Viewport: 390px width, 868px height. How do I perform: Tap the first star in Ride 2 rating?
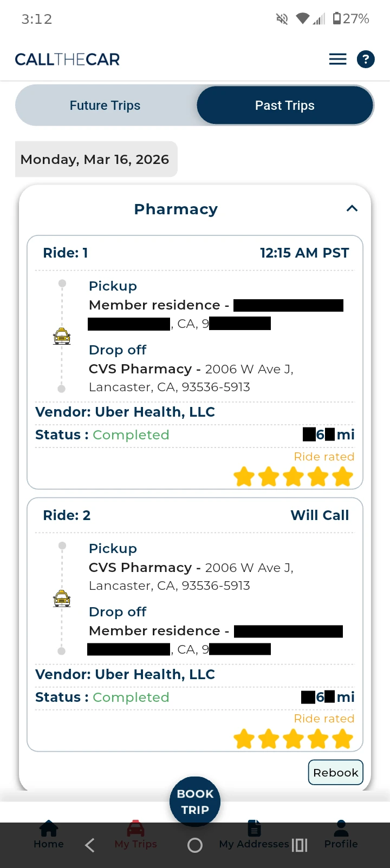pyautogui.click(x=244, y=739)
